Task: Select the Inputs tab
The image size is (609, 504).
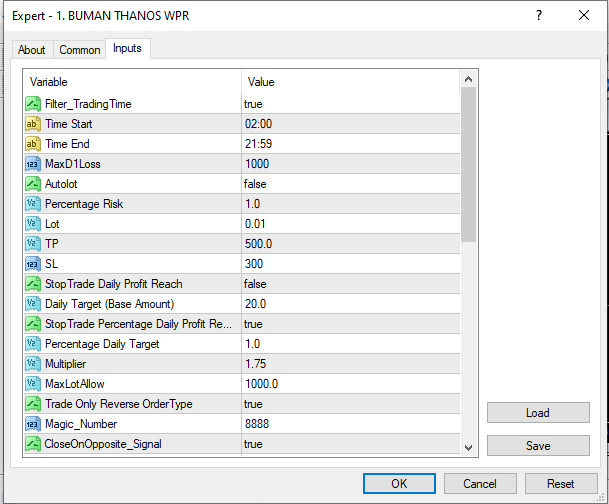Action: click(127, 49)
